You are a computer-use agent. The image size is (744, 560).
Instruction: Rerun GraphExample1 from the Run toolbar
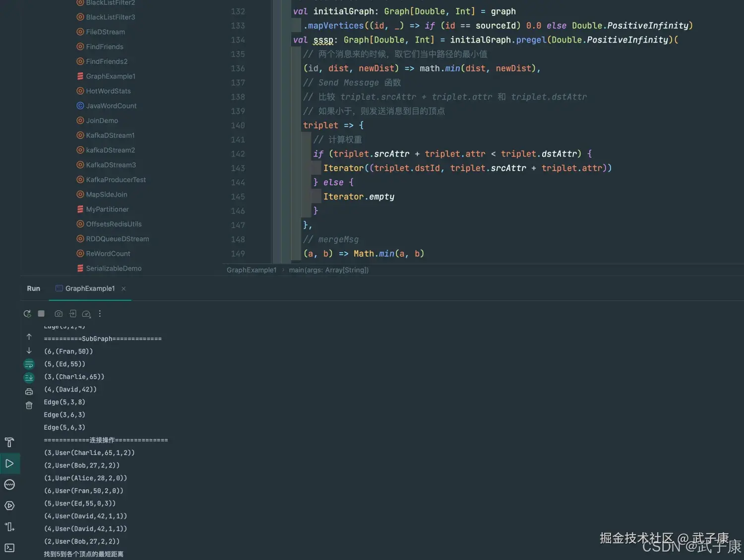pos(27,314)
